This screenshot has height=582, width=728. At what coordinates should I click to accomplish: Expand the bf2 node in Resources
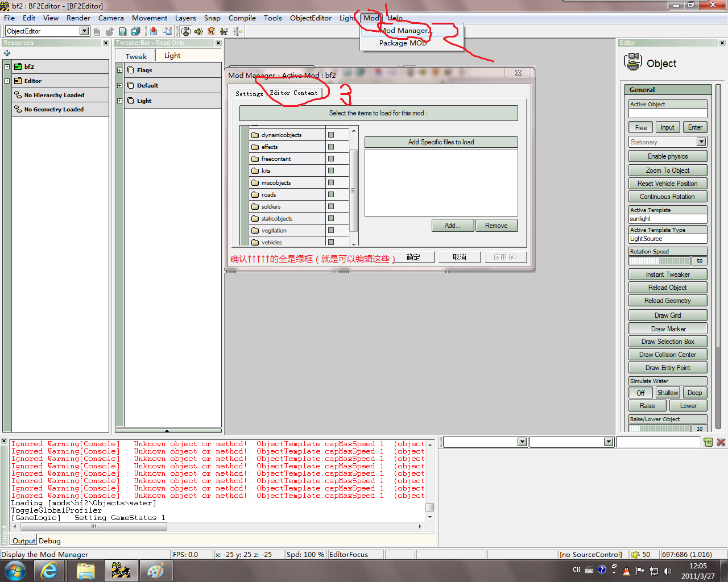[x=7, y=66]
